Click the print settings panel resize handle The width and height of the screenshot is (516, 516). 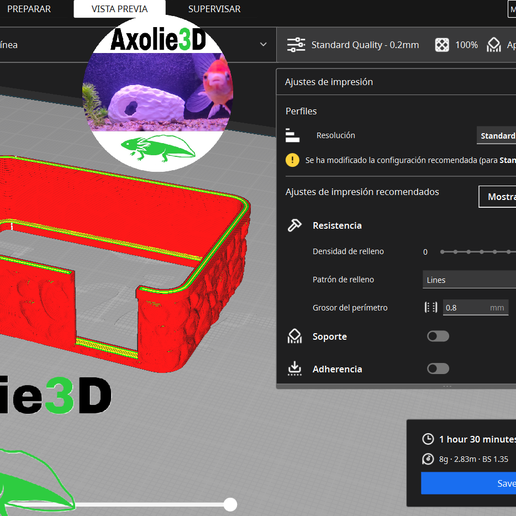[x=447, y=386]
